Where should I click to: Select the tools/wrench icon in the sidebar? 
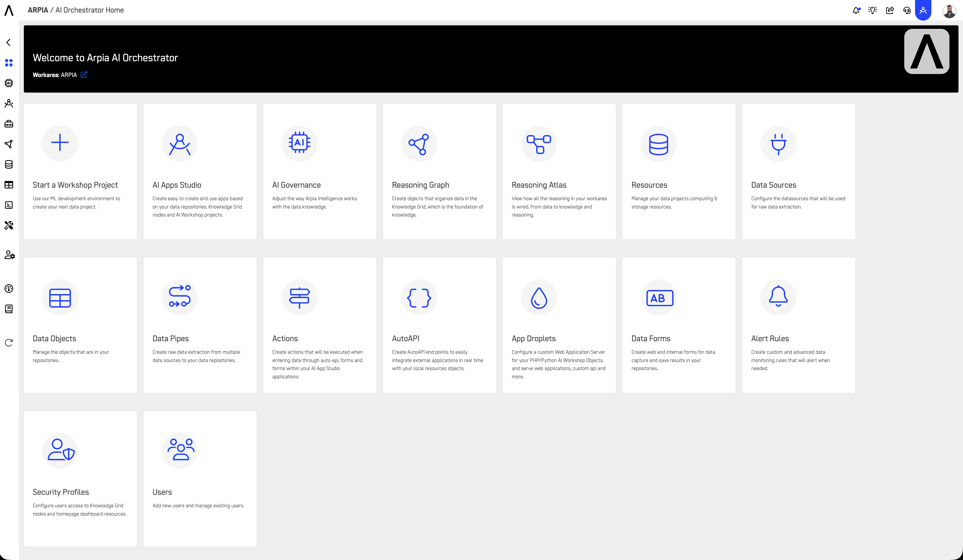pyautogui.click(x=9, y=225)
